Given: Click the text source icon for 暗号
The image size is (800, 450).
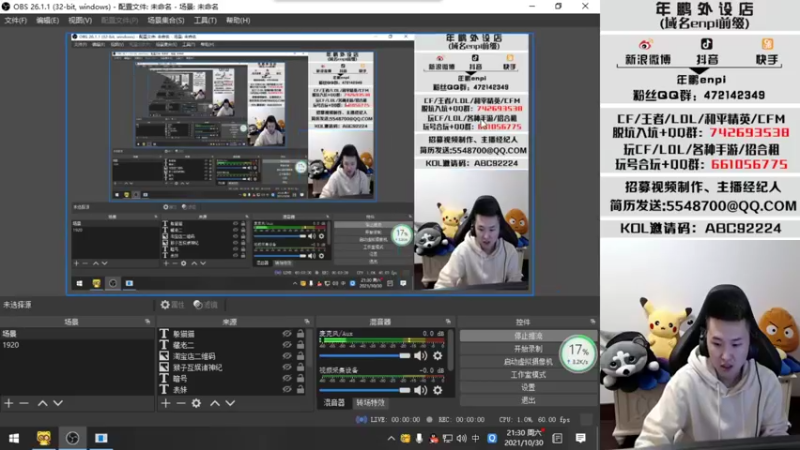Looking at the screenshot, I should (x=164, y=378).
